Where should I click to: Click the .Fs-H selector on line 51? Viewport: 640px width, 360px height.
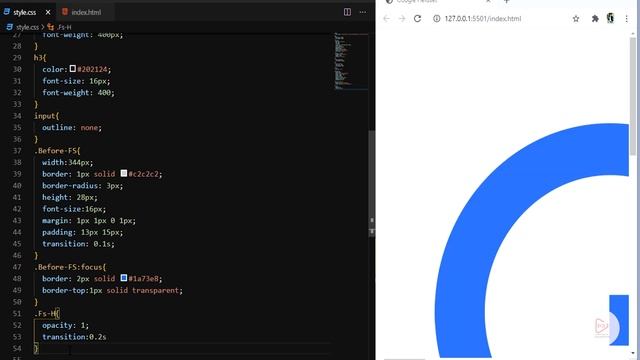47,313
